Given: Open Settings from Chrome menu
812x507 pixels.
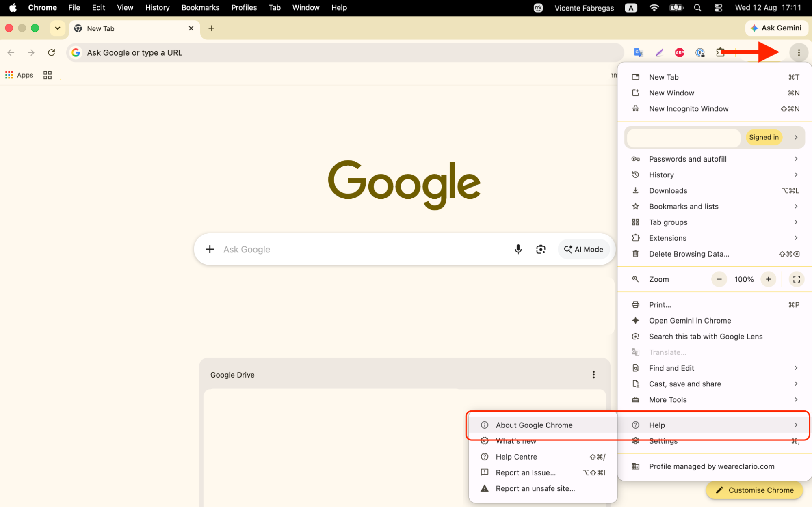Looking at the screenshot, I should pos(714,441).
